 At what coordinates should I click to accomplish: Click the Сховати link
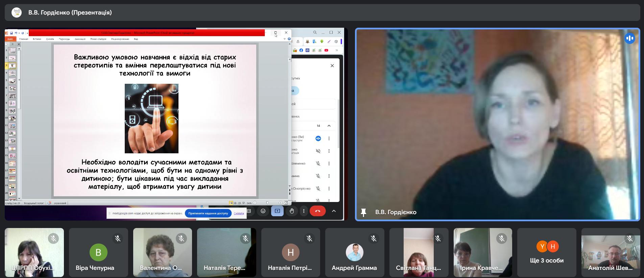pyautogui.click(x=239, y=213)
